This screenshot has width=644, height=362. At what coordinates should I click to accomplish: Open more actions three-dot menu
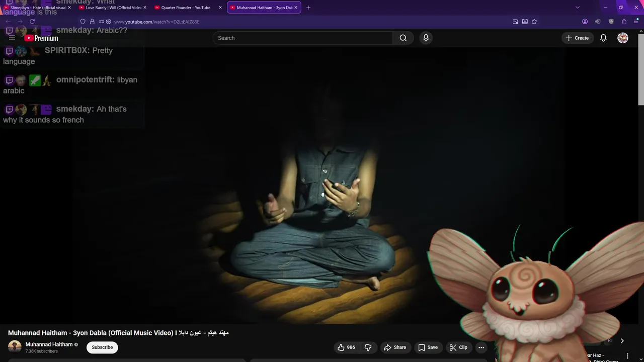481,347
